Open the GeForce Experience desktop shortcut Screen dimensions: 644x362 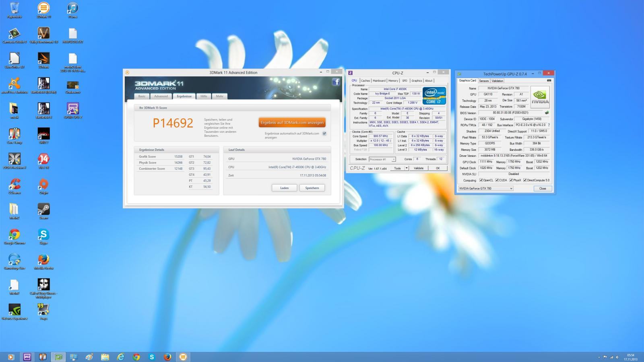pyautogui.click(x=14, y=312)
